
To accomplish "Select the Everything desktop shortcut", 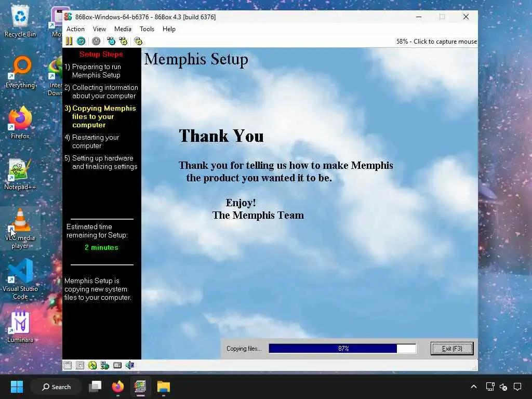I will 20,72.
